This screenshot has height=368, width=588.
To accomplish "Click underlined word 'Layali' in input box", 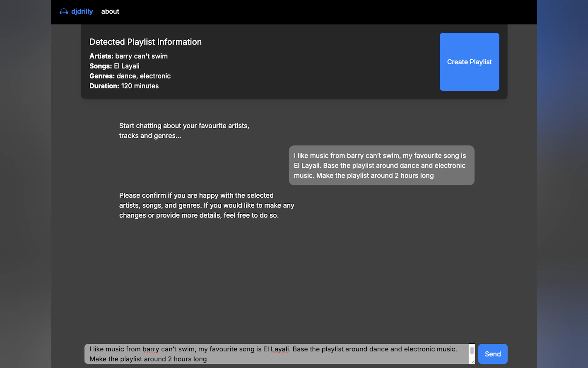I will (x=280, y=349).
